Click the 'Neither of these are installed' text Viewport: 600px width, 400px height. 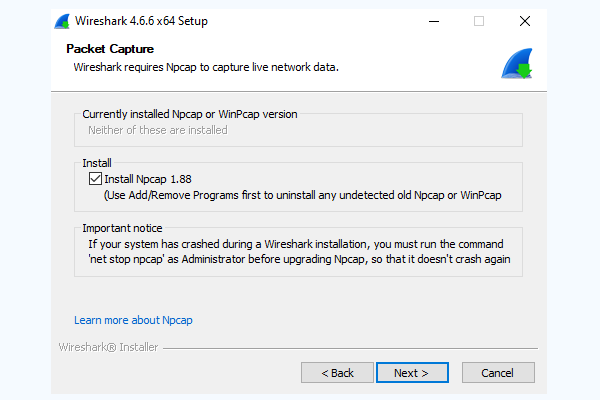coord(158,130)
